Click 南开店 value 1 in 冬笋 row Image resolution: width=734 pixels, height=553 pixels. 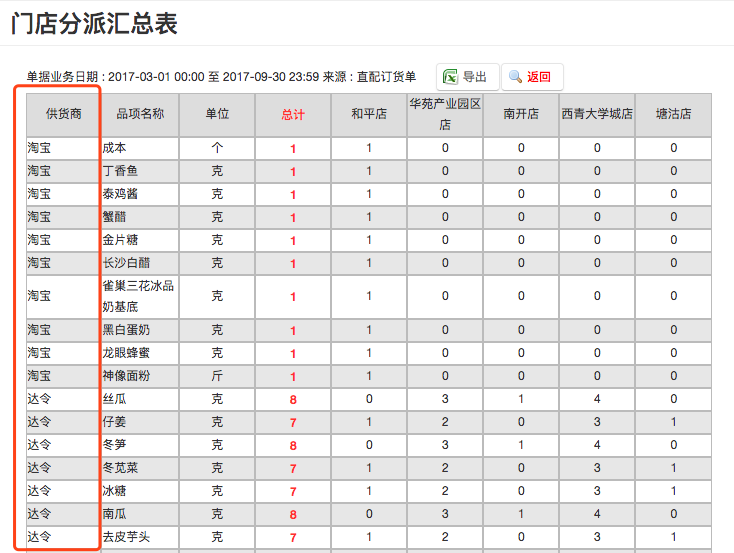point(521,445)
